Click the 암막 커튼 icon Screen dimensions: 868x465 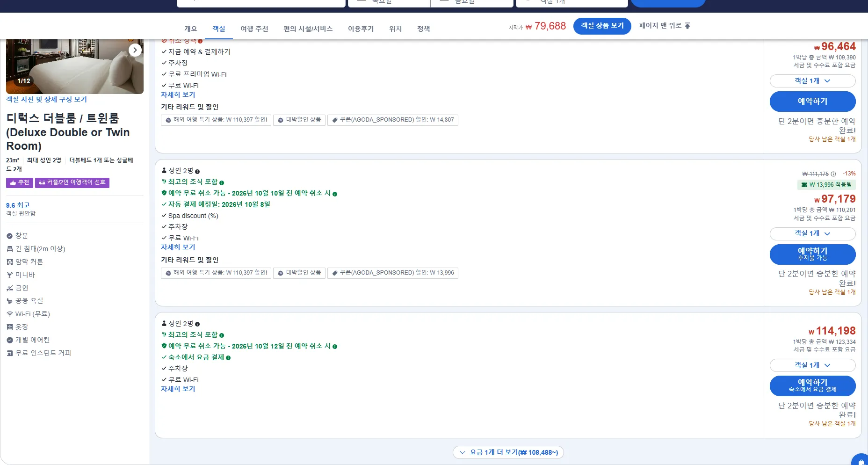[10, 262]
